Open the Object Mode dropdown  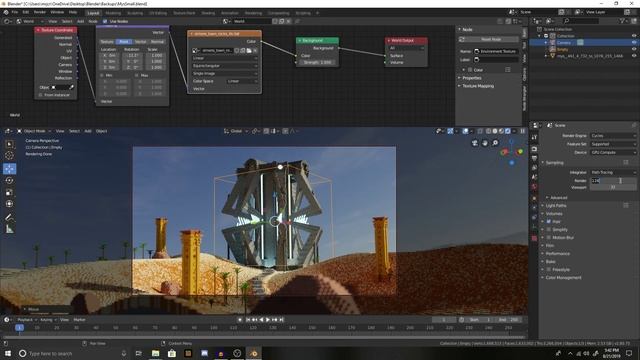coord(34,131)
